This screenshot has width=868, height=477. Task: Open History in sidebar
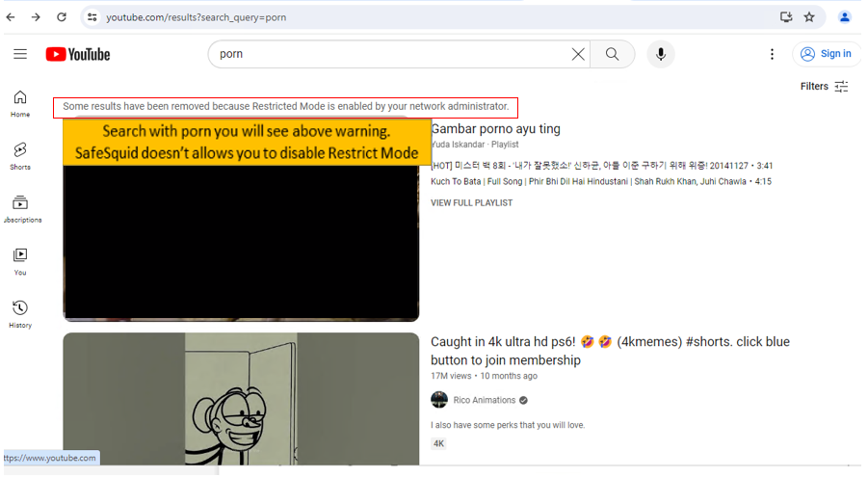(20, 315)
